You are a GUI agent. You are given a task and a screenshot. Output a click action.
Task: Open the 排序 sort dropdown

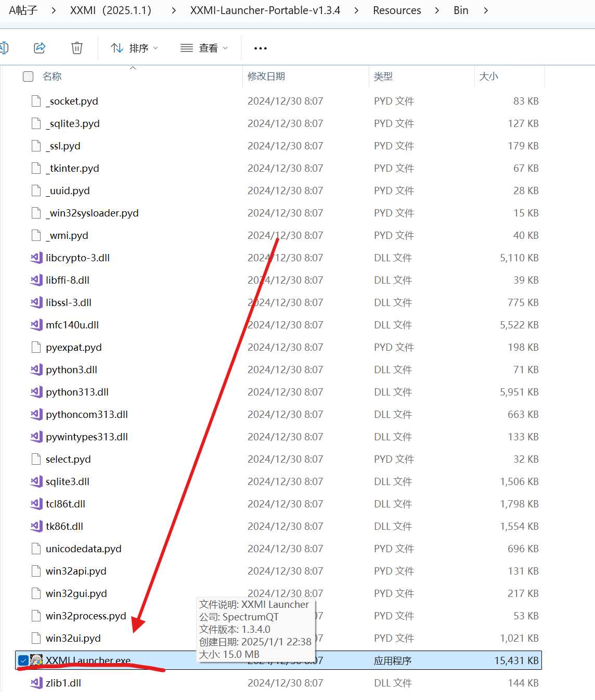coord(134,48)
